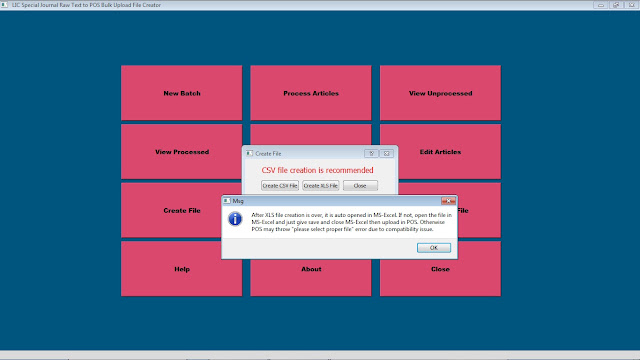The width and height of the screenshot is (640, 360).
Task: Open the View Processed tile
Action: tap(182, 151)
